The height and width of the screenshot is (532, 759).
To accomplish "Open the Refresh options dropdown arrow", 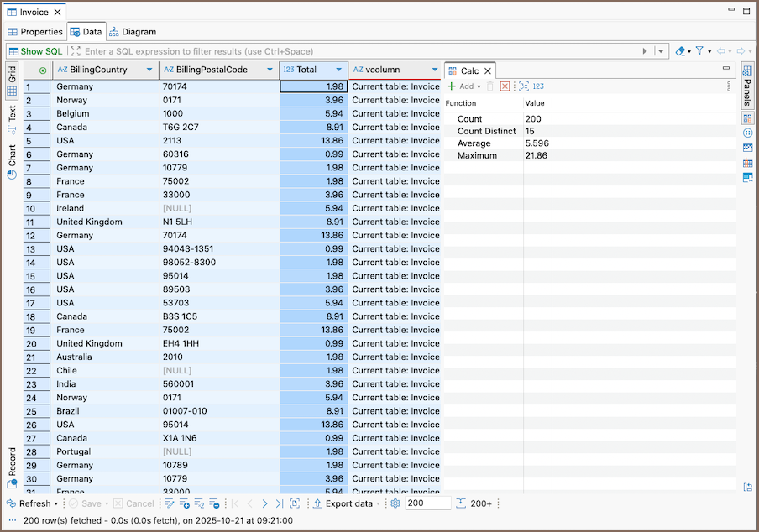I will point(56,504).
